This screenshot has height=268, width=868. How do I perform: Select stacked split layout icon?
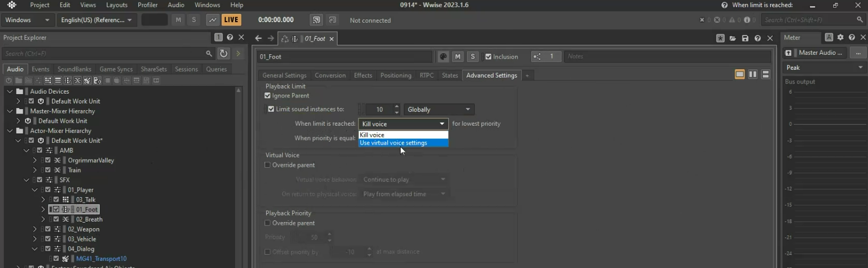point(766,75)
